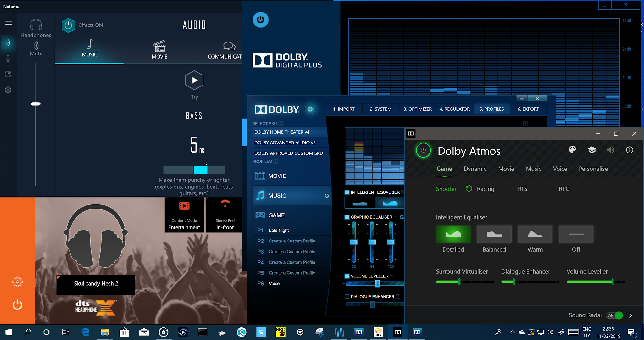Open the Dolby Atmos colour palette icon
Image resolution: width=644 pixels, height=340 pixels.
pyautogui.click(x=573, y=150)
